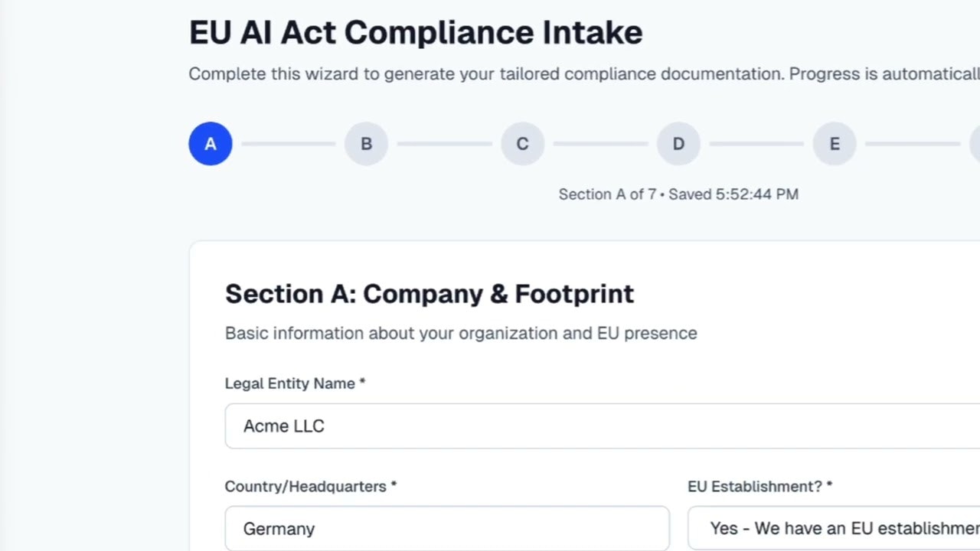Viewport: 980px width, 551px height.
Task: Click the Country/Headquarters field containing Germany
Action: click(447, 529)
